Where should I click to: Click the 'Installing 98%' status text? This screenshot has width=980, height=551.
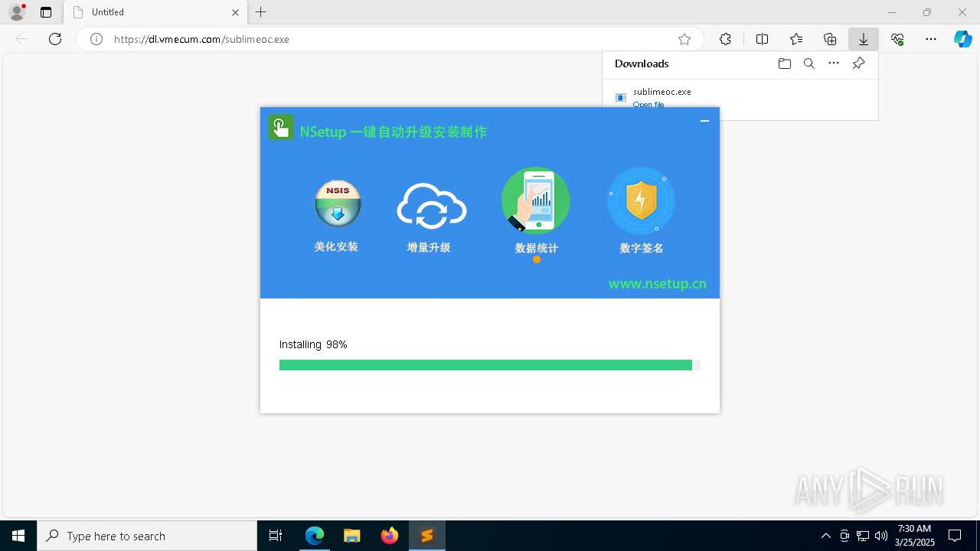tap(313, 344)
